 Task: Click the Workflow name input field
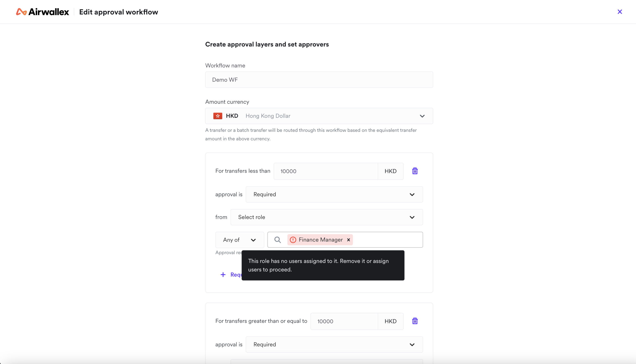coord(319,80)
